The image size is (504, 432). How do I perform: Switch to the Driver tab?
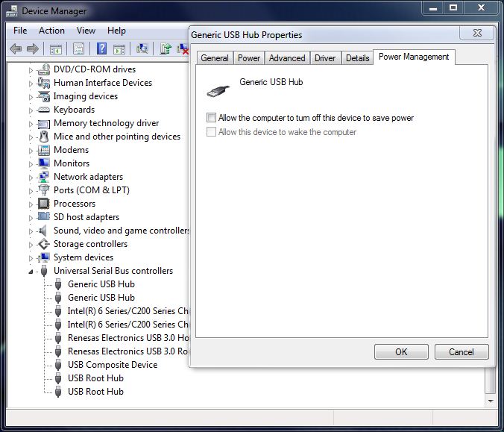tap(325, 58)
